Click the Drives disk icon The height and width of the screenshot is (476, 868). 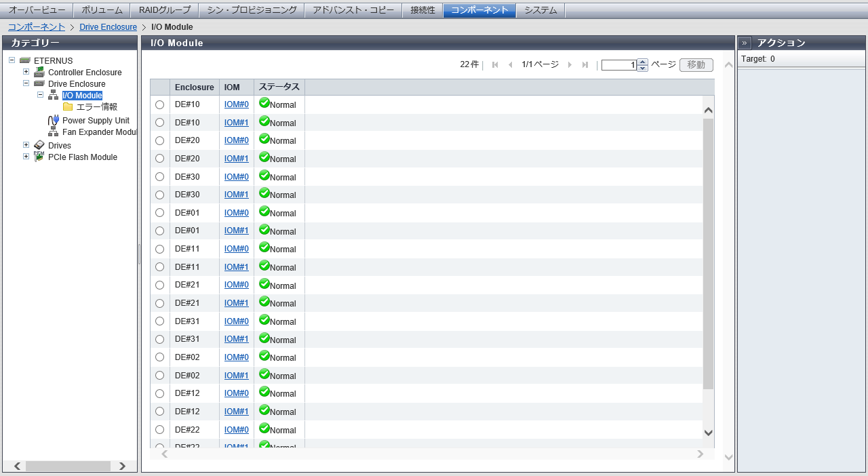(39, 145)
